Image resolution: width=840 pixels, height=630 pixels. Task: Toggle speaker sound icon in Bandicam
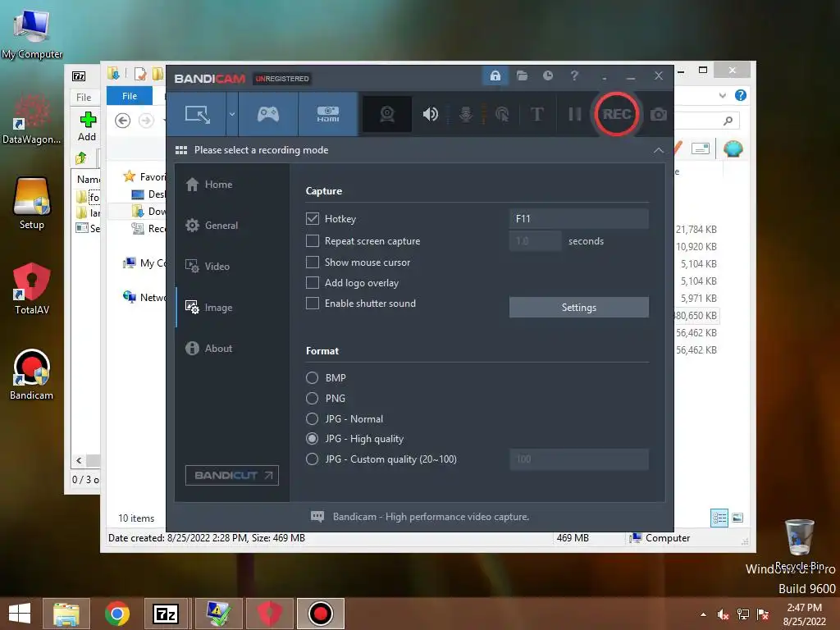click(430, 114)
